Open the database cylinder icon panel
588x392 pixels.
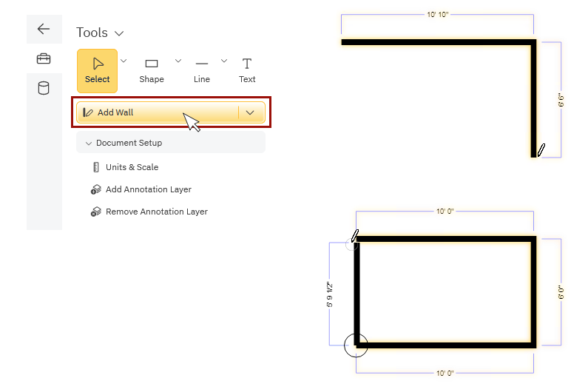44,89
